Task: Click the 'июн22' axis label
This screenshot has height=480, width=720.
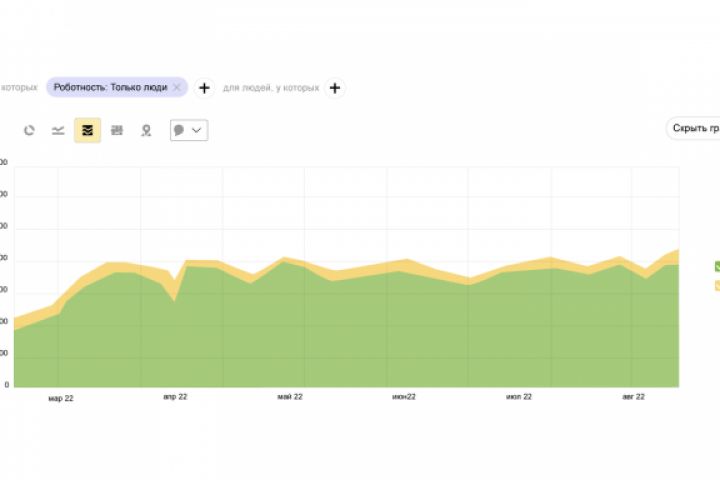Action: [404, 396]
